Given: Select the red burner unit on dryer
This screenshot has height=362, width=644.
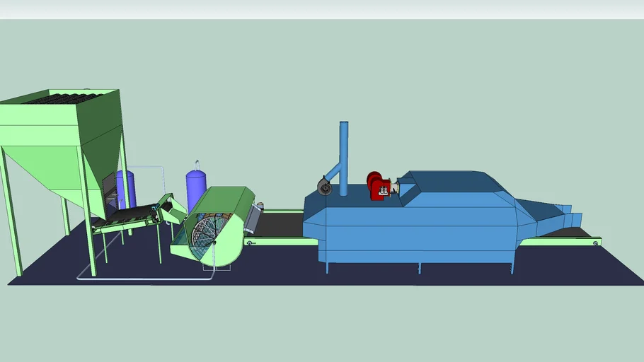Looking at the screenshot, I should [378, 185].
